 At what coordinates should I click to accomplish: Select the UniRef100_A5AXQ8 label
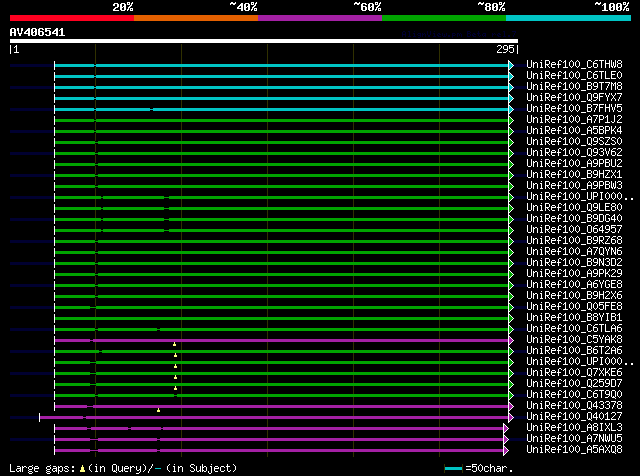pyautogui.click(x=574, y=450)
